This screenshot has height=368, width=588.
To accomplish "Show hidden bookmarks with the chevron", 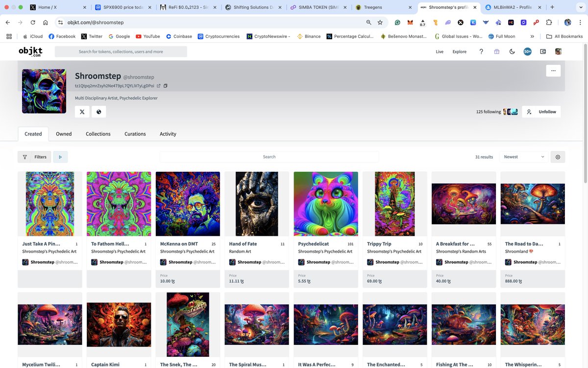I will pos(532,36).
